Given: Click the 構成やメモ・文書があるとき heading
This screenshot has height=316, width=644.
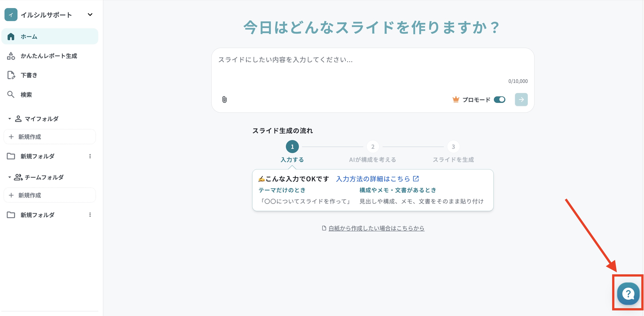Looking at the screenshot, I should 398,190.
